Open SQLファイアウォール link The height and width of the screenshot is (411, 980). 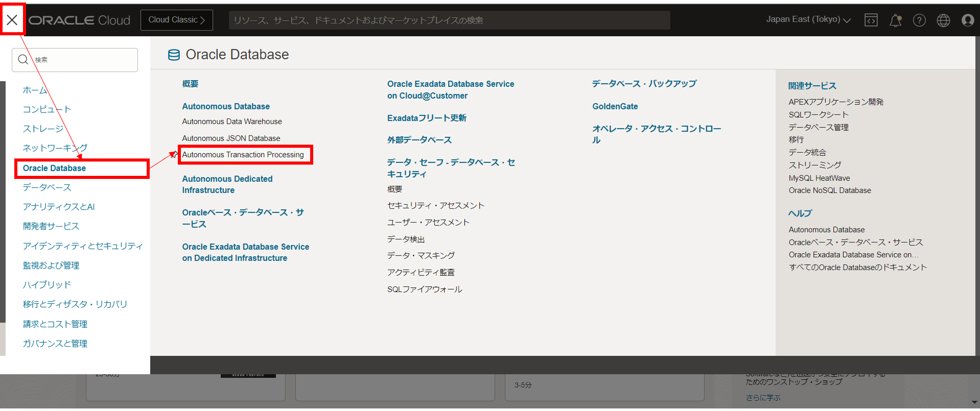click(x=425, y=289)
